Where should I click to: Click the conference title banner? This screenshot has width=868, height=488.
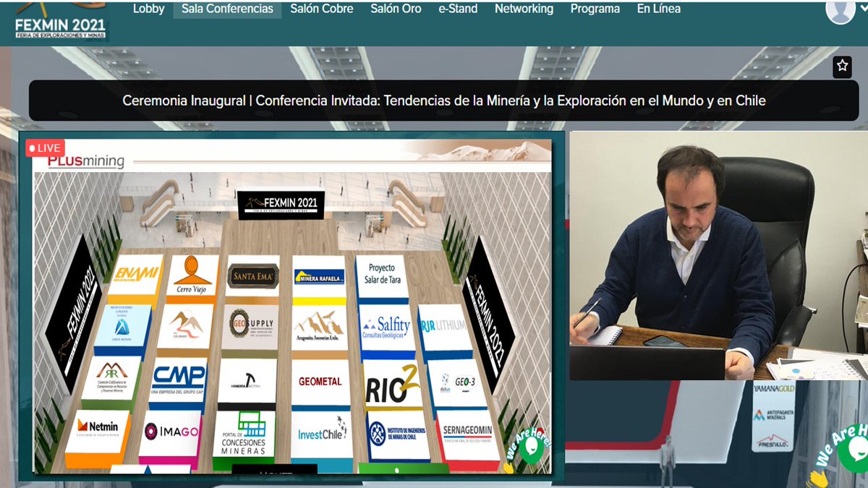tap(443, 100)
